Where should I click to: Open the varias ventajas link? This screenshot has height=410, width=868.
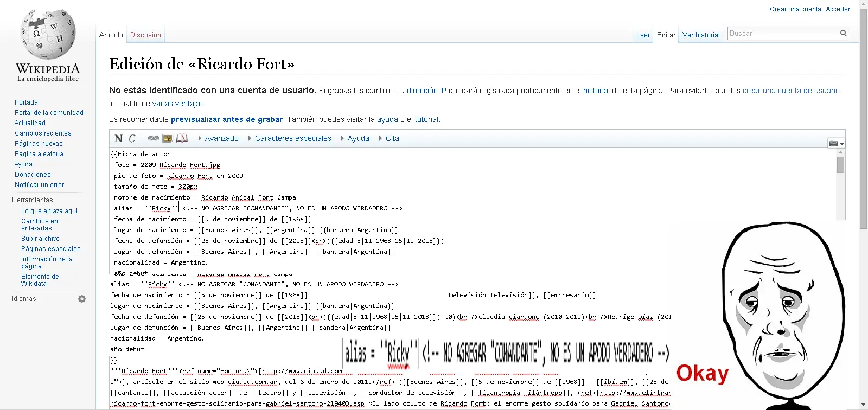tap(178, 104)
